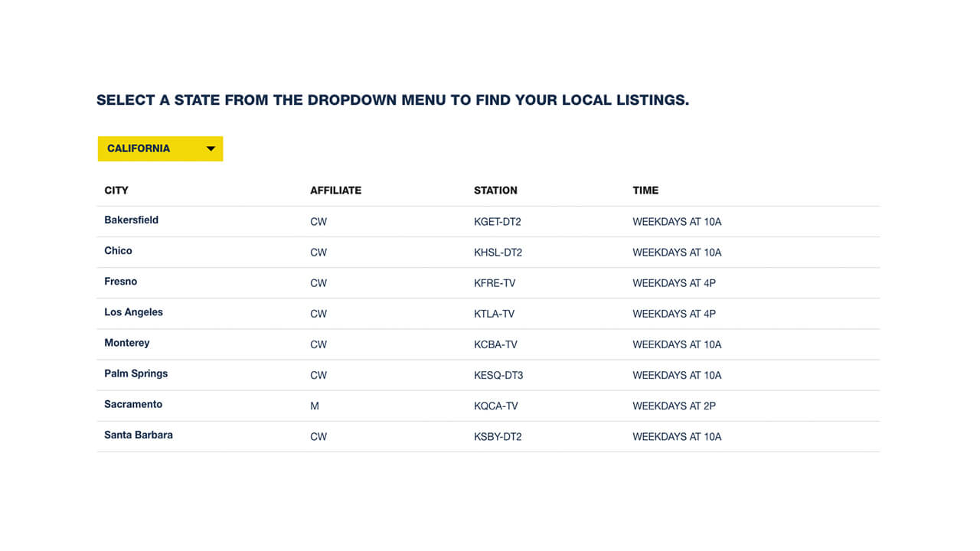Click station KHSL-DT2
This screenshot has height=551, width=980.
coord(498,253)
